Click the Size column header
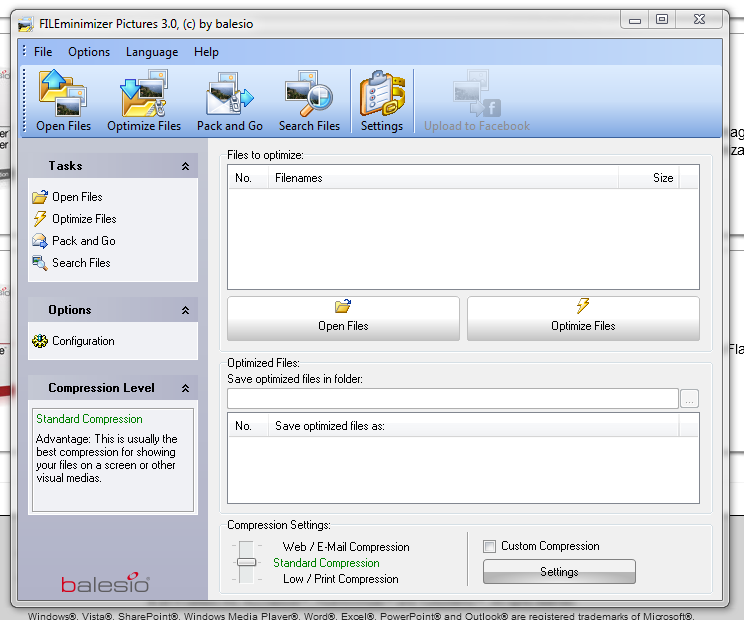744x620 pixels. tap(648, 178)
